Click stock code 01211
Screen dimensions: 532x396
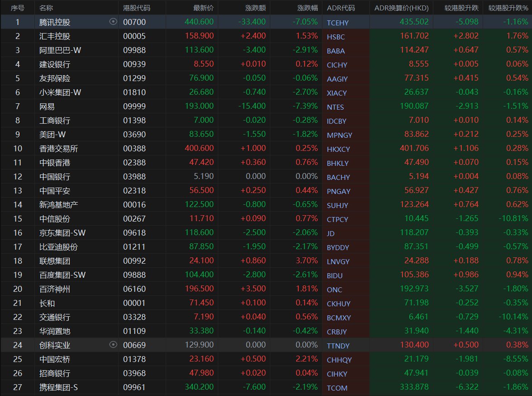pos(134,247)
